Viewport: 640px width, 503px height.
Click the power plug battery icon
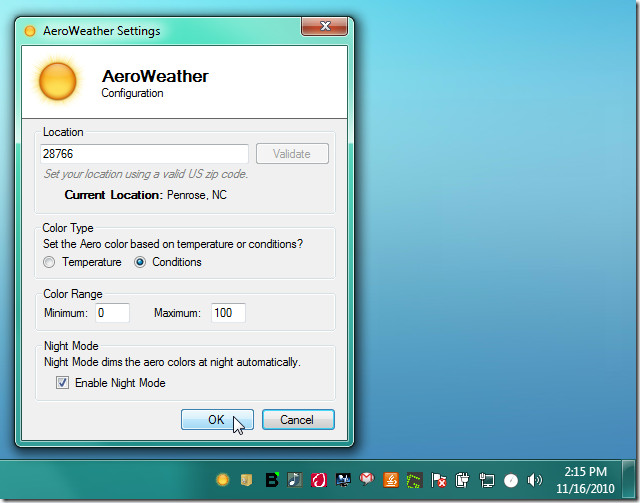point(462,480)
